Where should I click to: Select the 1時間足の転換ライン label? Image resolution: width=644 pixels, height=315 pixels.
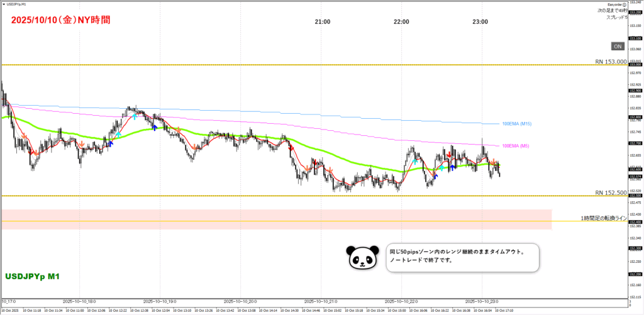point(602,218)
